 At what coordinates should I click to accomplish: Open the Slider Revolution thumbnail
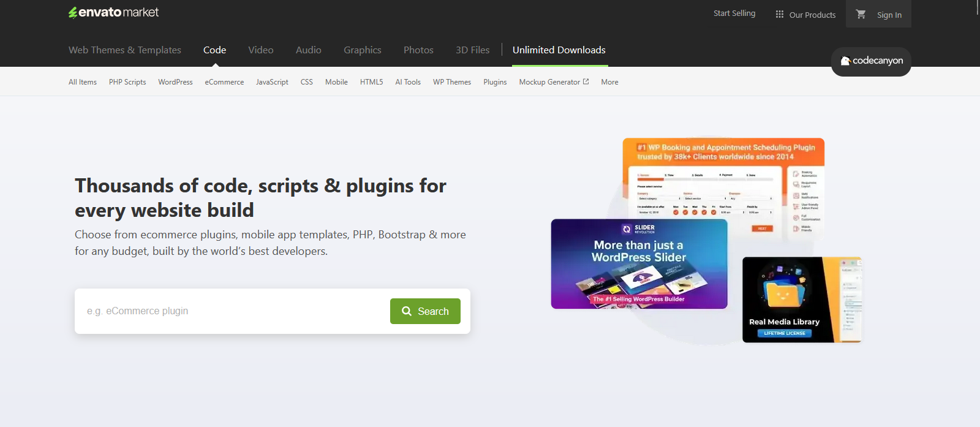pyautogui.click(x=639, y=264)
